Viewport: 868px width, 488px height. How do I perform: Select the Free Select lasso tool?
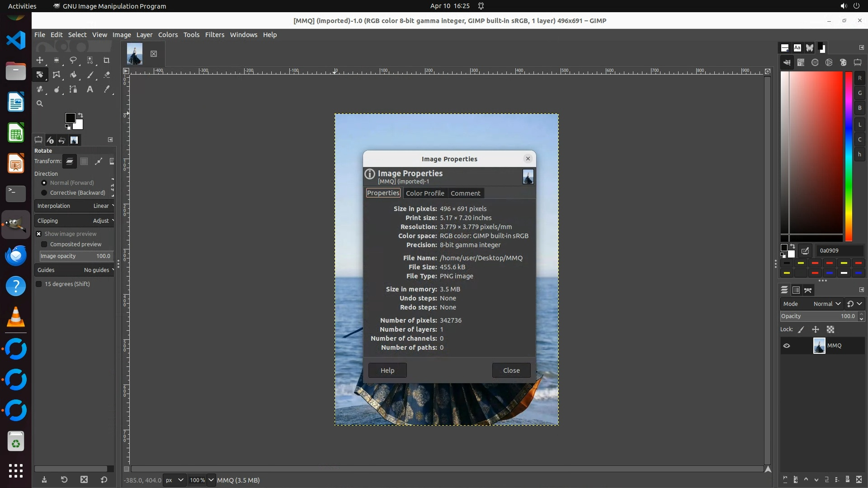pyautogui.click(x=73, y=60)
